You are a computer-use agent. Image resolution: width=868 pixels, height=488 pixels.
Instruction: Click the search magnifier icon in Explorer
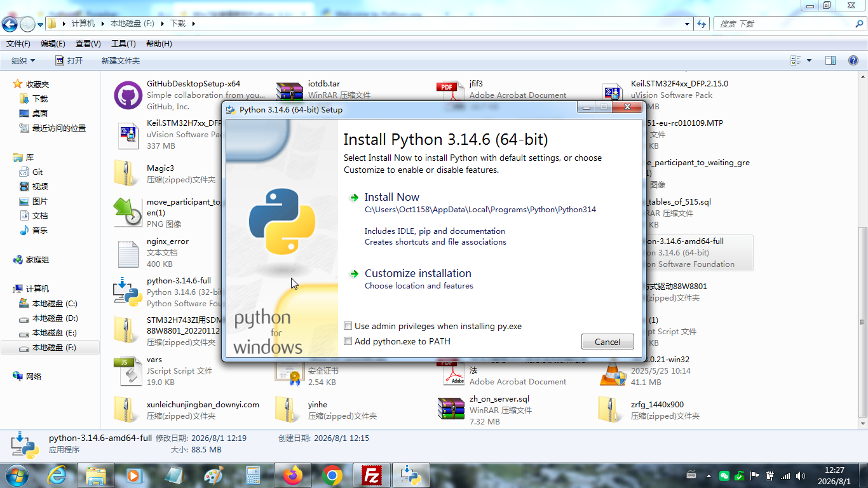click(859, 24)
